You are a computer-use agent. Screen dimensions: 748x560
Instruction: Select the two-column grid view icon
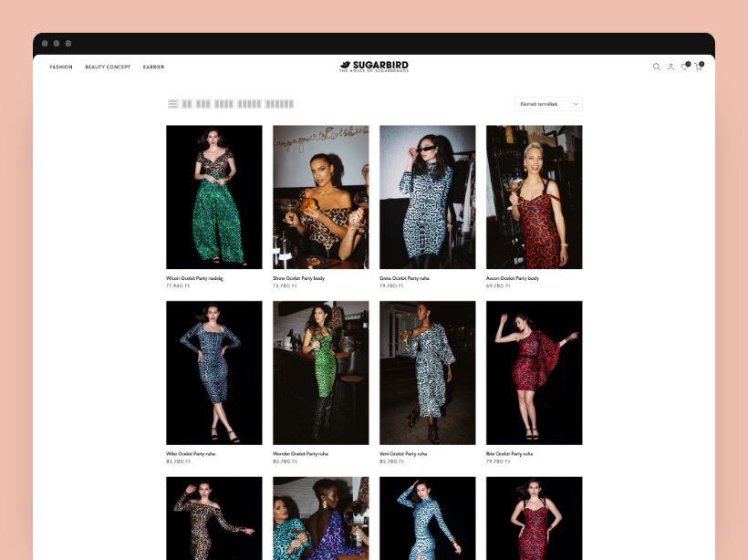point(187,104)
